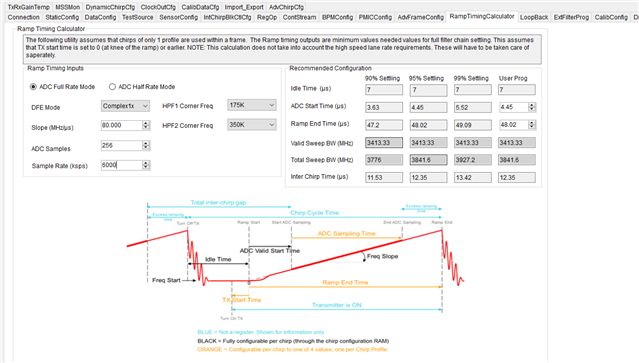Open the RegOp tab
The width and height of the screenshot is (639, 363).
(267, 17)
